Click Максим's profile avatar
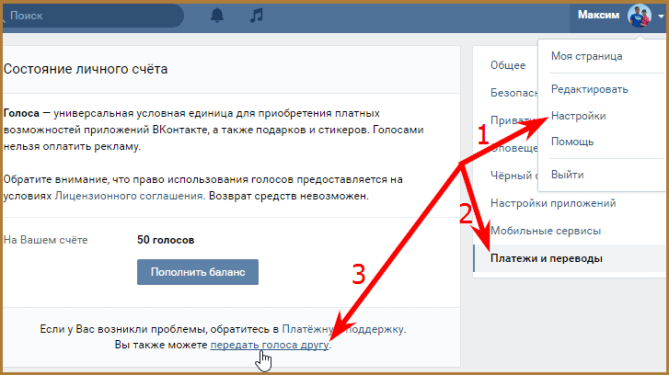Viewport: 669px width, 375px height. (x=639, y=16)
